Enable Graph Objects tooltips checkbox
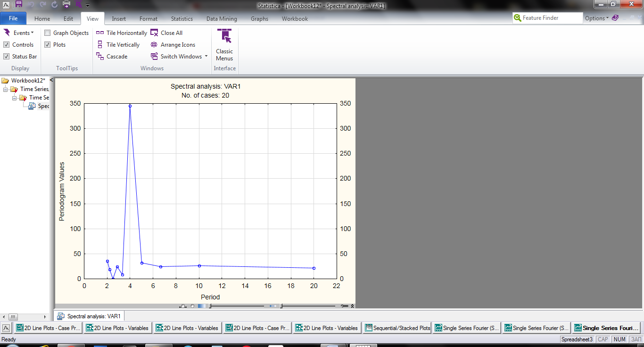Screen dimensions: 644x347 pos(48,33)
